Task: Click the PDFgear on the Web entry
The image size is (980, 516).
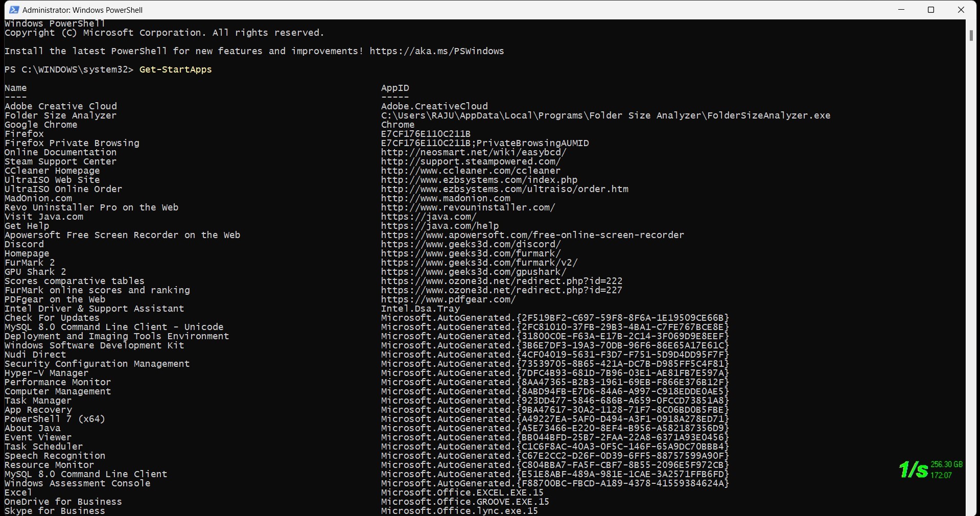Action: coord(55,299)
